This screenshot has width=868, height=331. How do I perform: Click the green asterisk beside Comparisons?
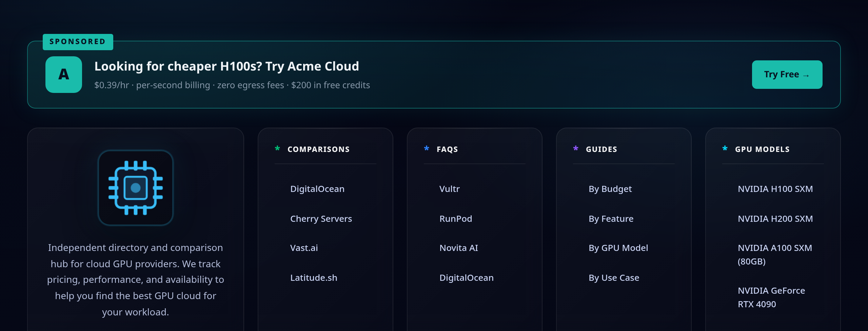point(277,148)
